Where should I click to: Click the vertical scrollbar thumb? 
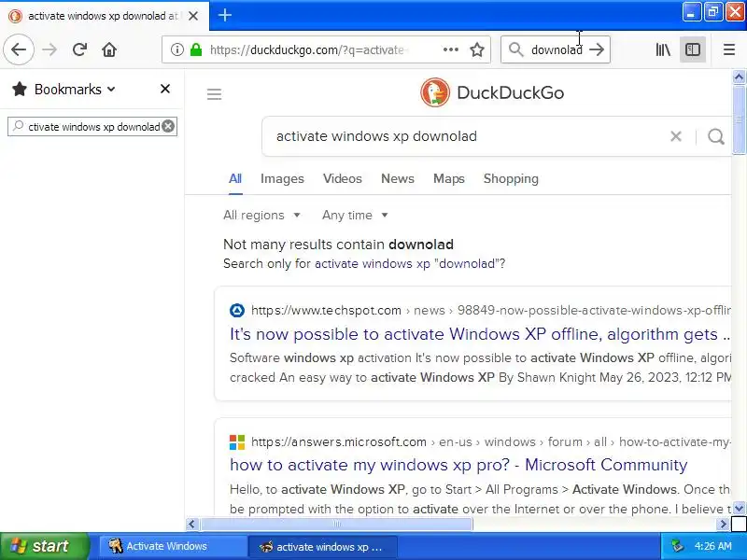[x=739, y=119]
